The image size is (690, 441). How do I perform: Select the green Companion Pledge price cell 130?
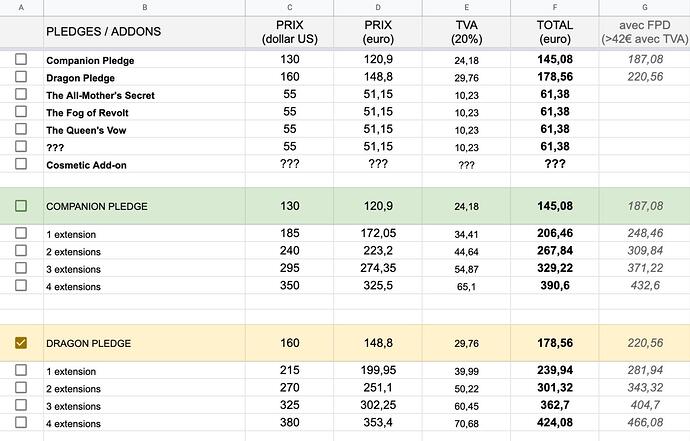coord(289,206)
